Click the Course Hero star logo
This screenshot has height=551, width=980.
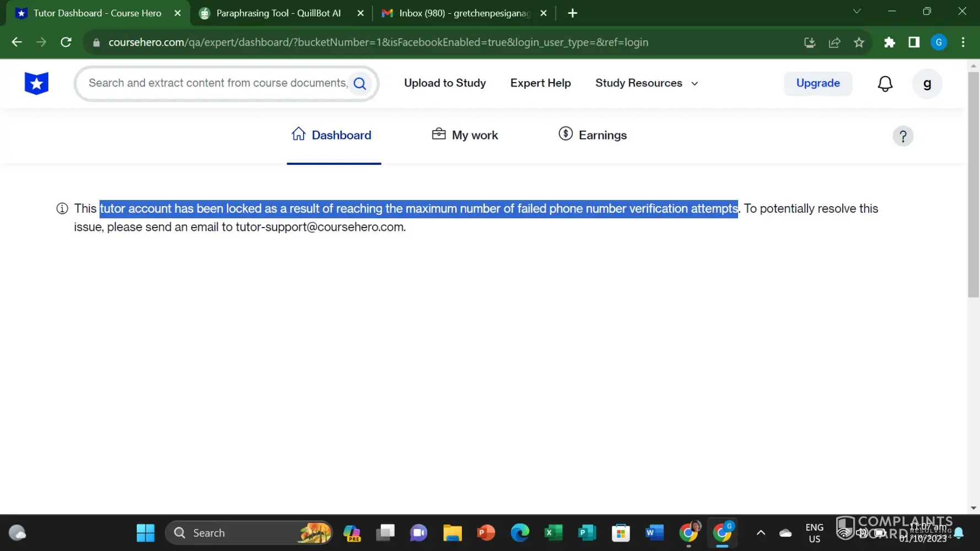(x=36, y=83)
